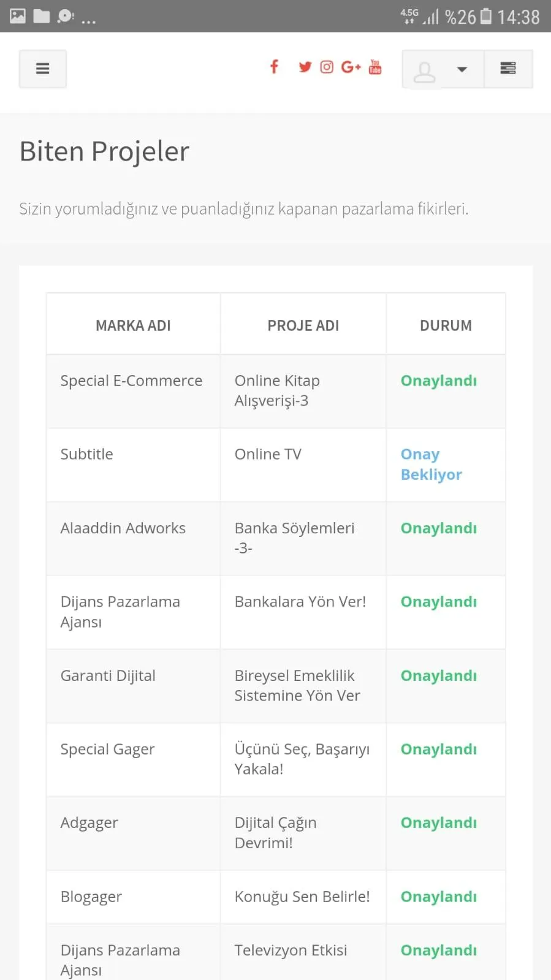Select the PROJE ADI column header
This screenshot has height=980, width=551.
[x=303, y=325]
